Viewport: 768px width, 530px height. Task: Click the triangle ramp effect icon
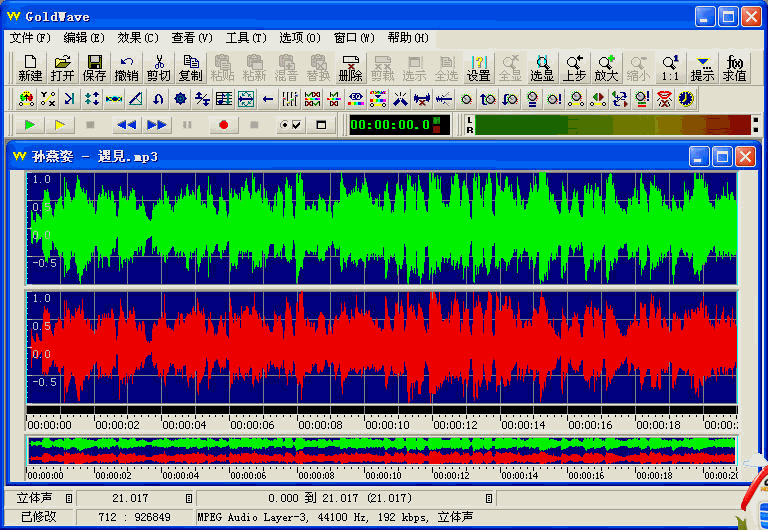point(136,99)
